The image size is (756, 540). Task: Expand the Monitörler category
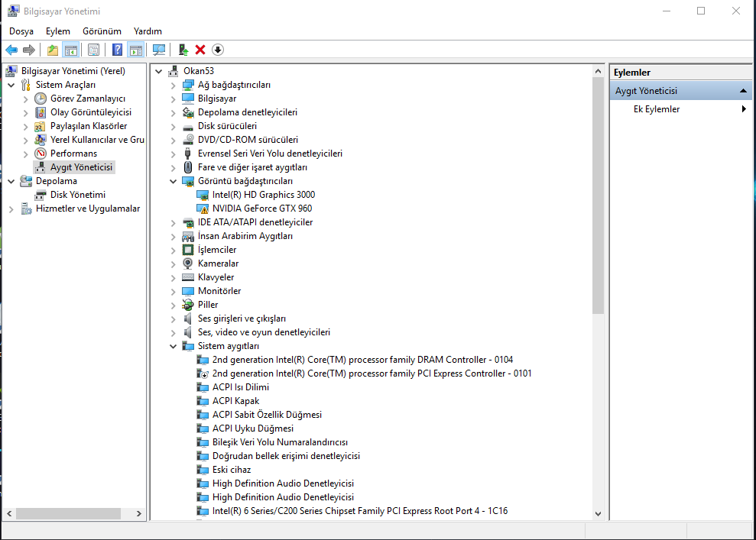tap(173, 292)
